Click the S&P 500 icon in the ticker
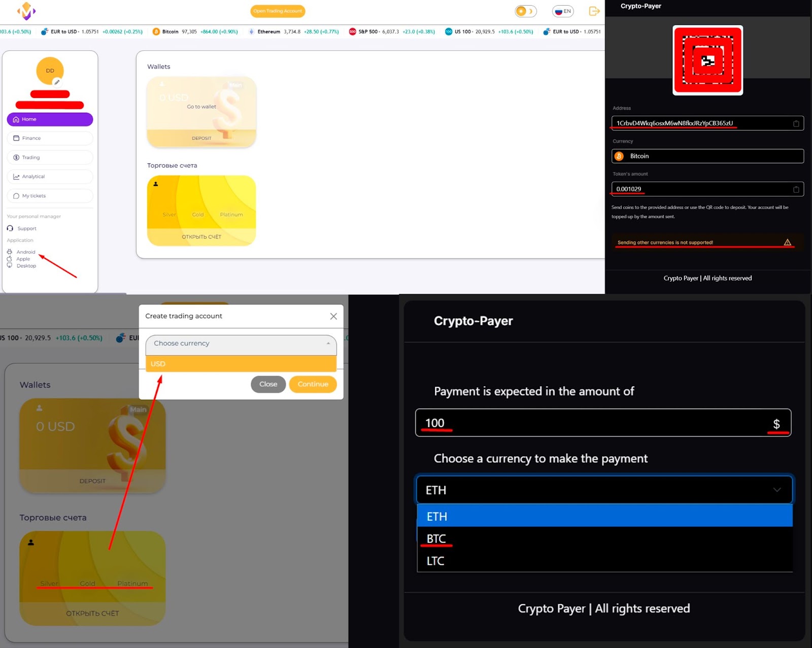The image size is (812, 648). click(x=352, y=31)
